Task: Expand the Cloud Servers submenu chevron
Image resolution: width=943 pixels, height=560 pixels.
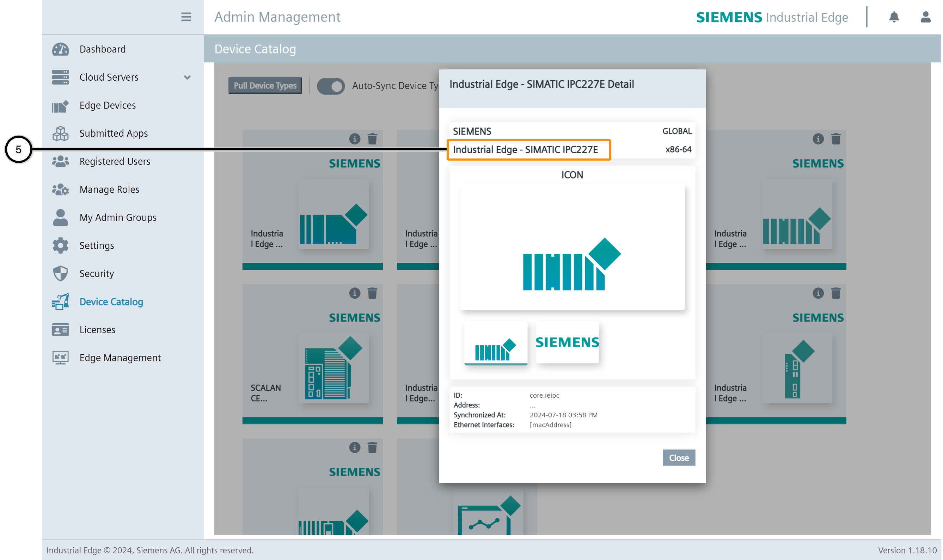Action: 187,77
